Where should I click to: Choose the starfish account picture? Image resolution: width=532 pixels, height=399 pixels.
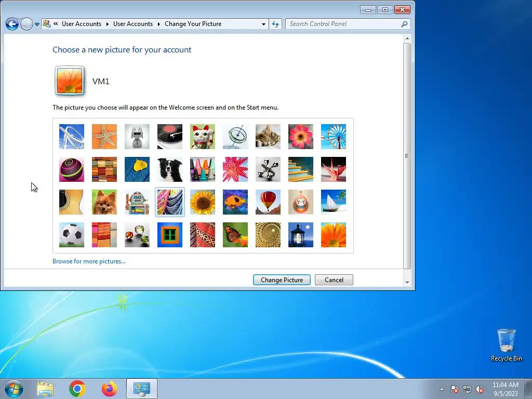tap(104, 137)
